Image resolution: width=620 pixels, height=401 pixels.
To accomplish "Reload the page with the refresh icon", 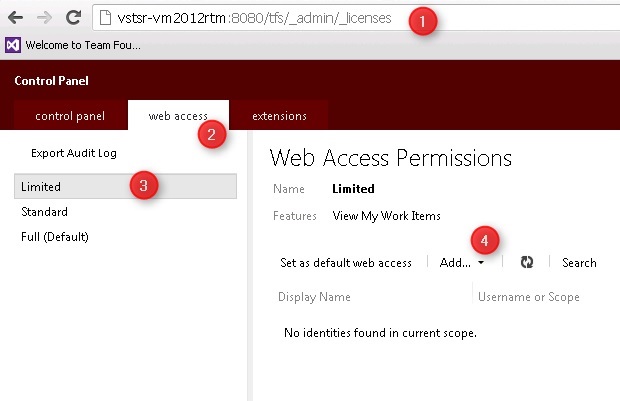I will [x=73, y=18].
